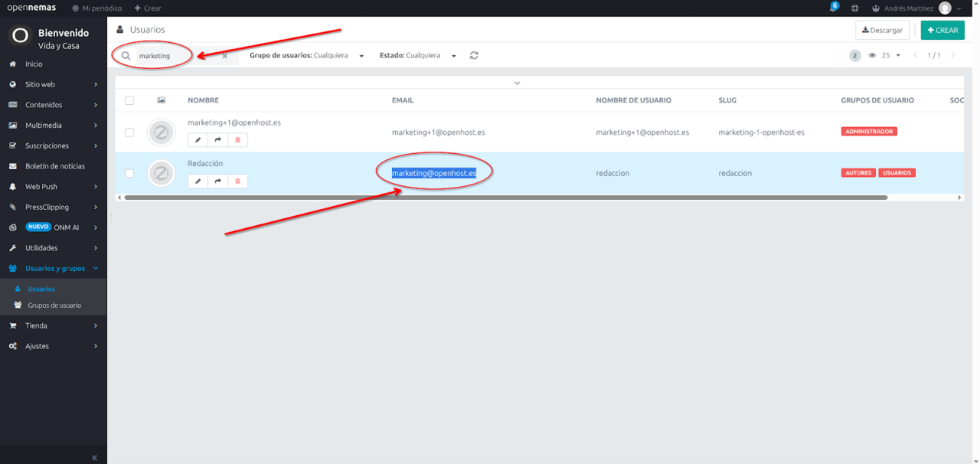This screenshot has width=980, height=464.
Task: Expand the Contenidos sidebar menu
Action: [x=53, y=105]
